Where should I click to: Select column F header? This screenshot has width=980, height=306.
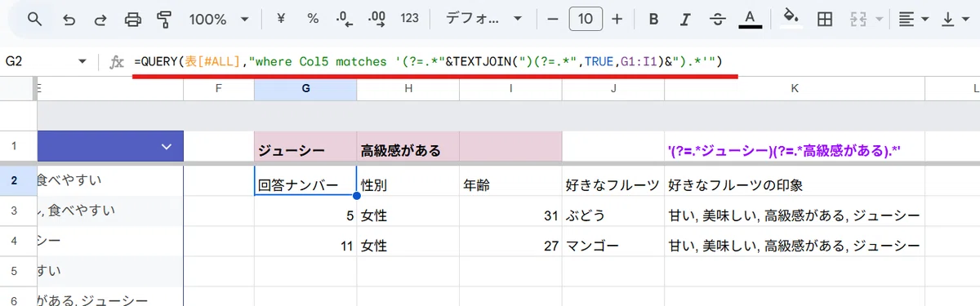pos(219,88)
